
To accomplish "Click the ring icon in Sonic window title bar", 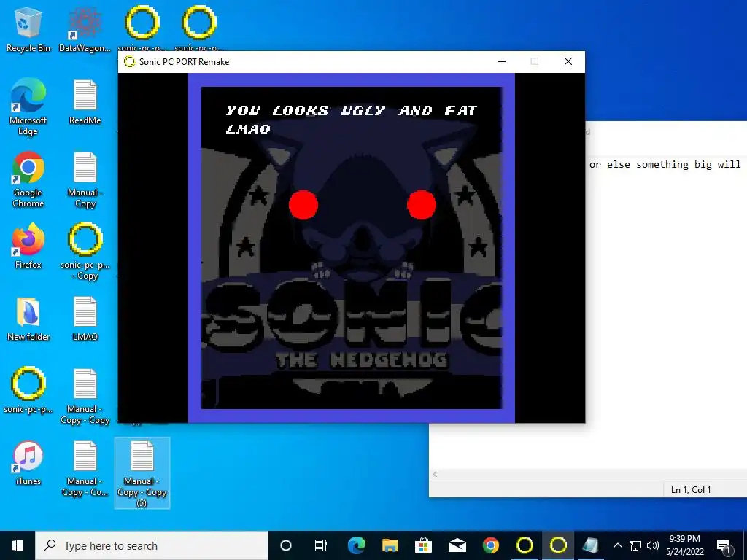I will pos(129,62).
